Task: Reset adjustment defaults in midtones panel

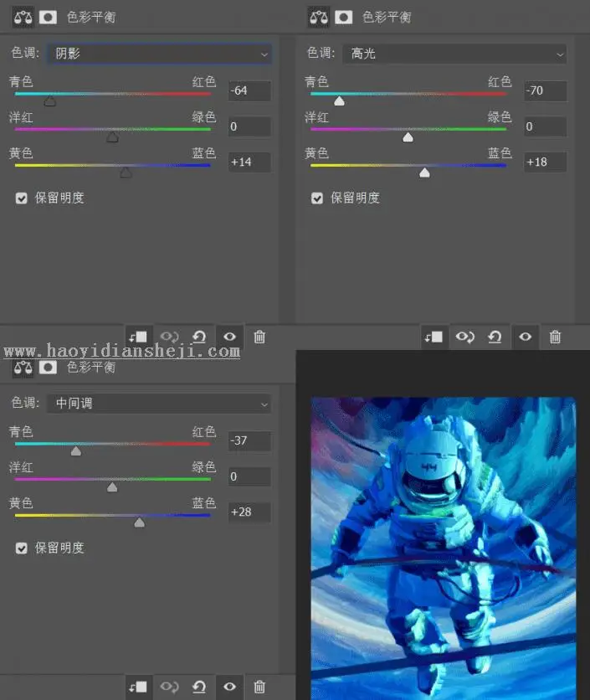Action: coord(199,687)
